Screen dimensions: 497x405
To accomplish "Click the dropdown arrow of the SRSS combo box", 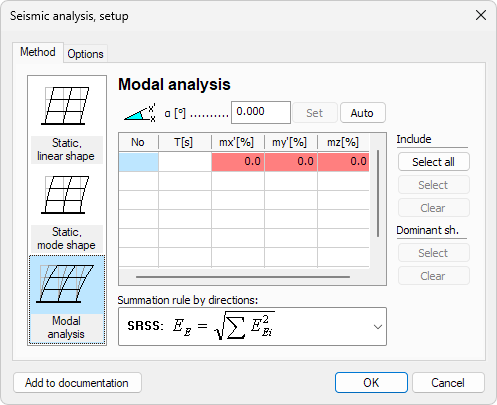I will pyautogui.click(x=378, y=327).
